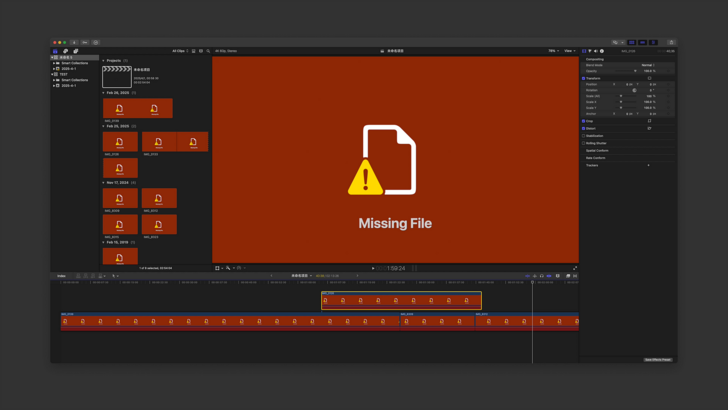Viewport: 728px width, 410px height.
Task: Select the project clapperboard thumbnail
Action: (117, 76)
